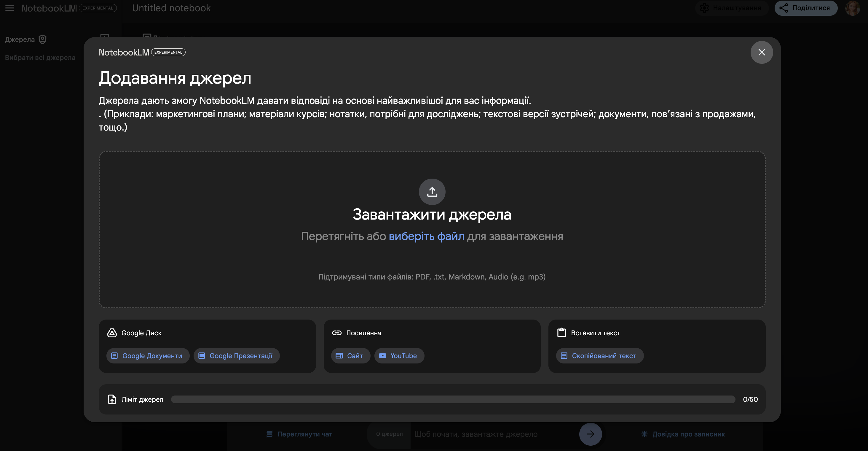This screenshot has height=451, width=868.
Task: Click 'Вибрати всі джерела' in sidebar
Action: pos(40,58)
